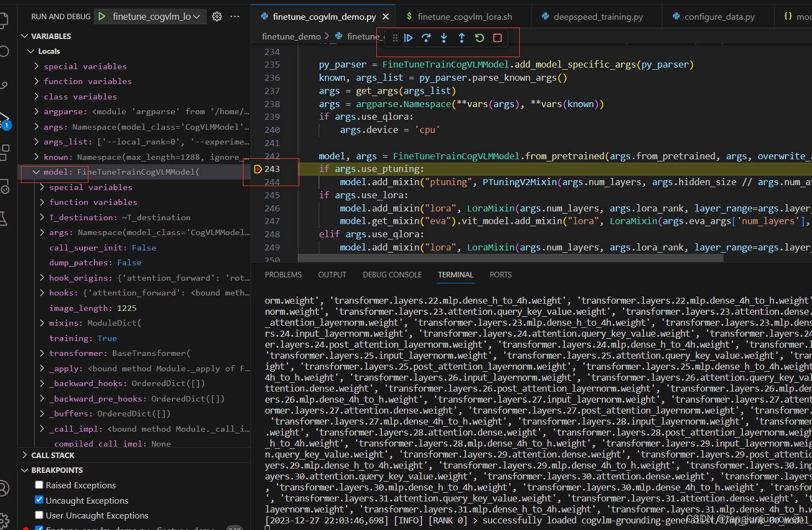Toggle Raised Exceptions breakpoint
The image size is (812, 530).
(39, 485)
